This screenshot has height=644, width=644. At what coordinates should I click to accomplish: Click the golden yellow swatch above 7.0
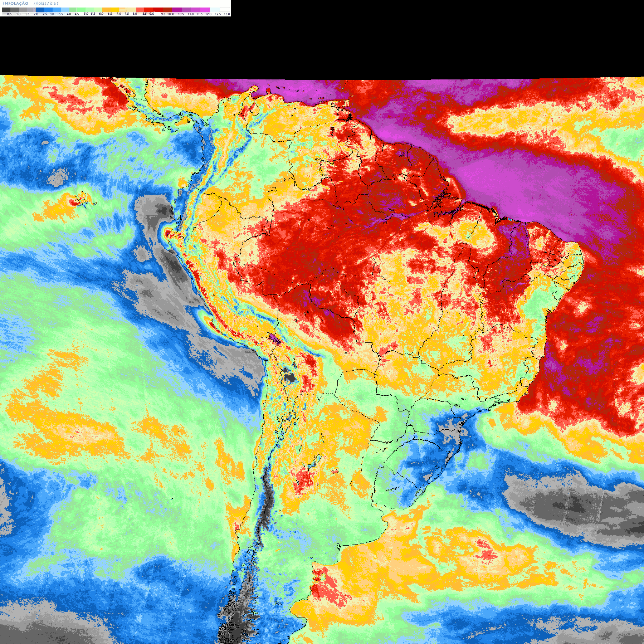(x=115, y=10)
